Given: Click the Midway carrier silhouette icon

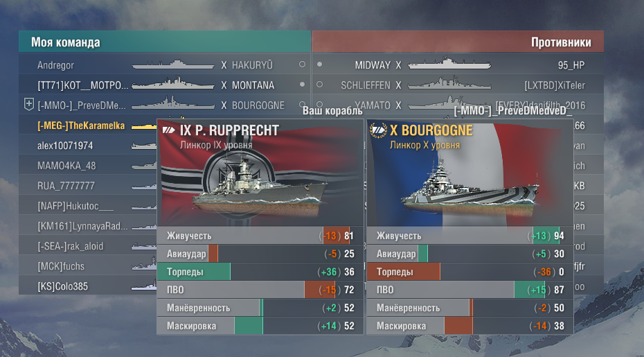Looking at the screenshot, I should click(x=449, y=64).
